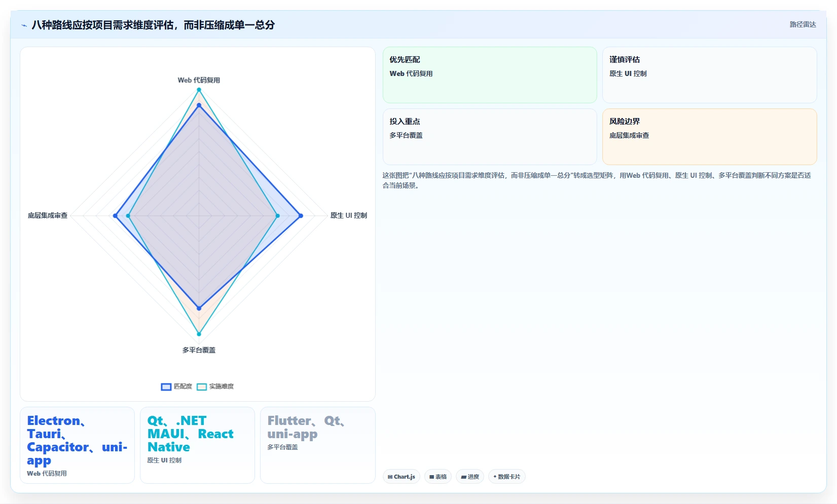This screenshot has height=504, width=837.
Task: Click the 实施难度 data point on 多平台覆盖 axis
Action: (x=199, y=334)
